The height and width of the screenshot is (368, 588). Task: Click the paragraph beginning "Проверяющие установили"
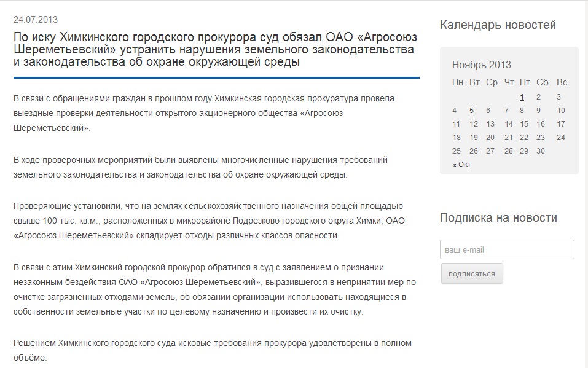209,221
